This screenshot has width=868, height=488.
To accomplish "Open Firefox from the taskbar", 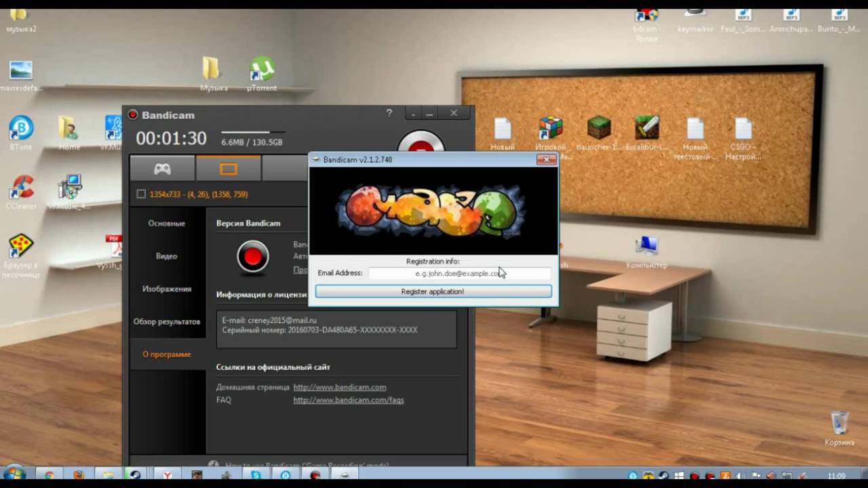I will (x=79, y=475).
